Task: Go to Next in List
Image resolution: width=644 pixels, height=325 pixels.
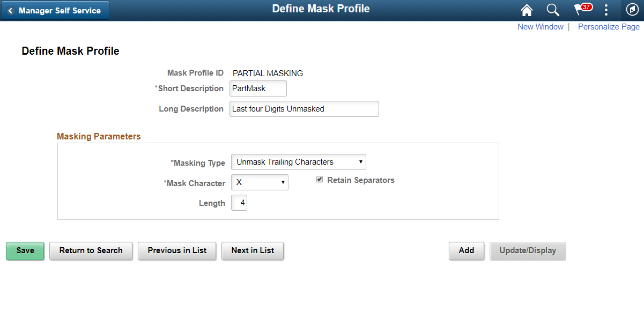Action: (253, 250)
